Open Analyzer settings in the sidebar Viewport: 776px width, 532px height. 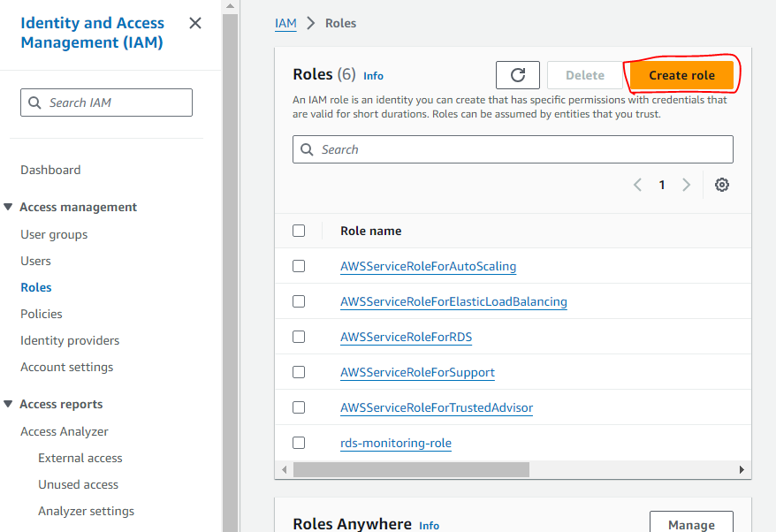click(x=86, y=511)
